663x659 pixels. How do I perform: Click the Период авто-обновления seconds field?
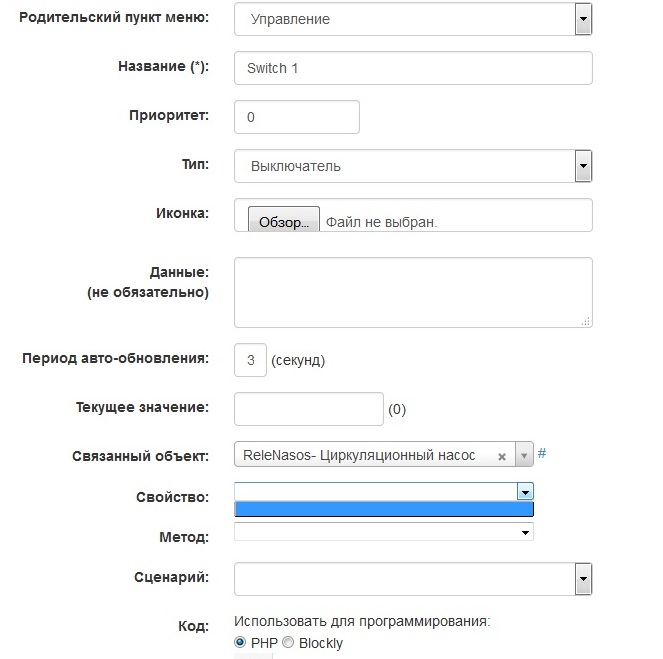pyautogui.click(x=250, y=360)
